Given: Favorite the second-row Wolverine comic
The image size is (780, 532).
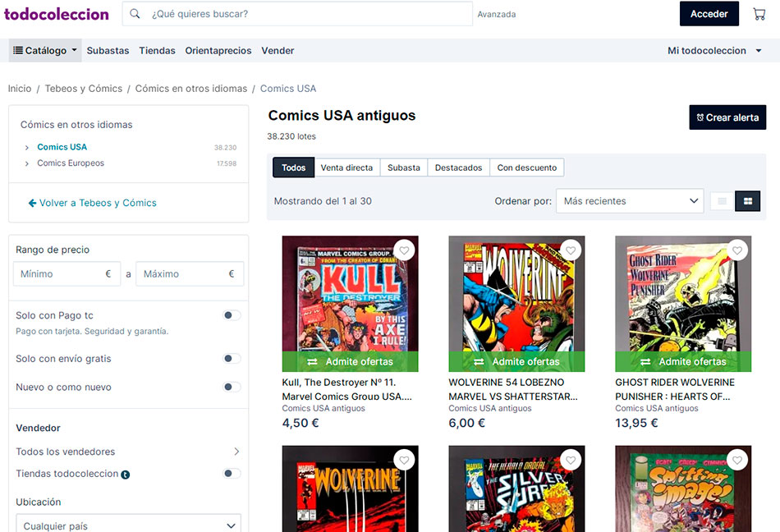Looking at the screenshot, I should (405, 461).
